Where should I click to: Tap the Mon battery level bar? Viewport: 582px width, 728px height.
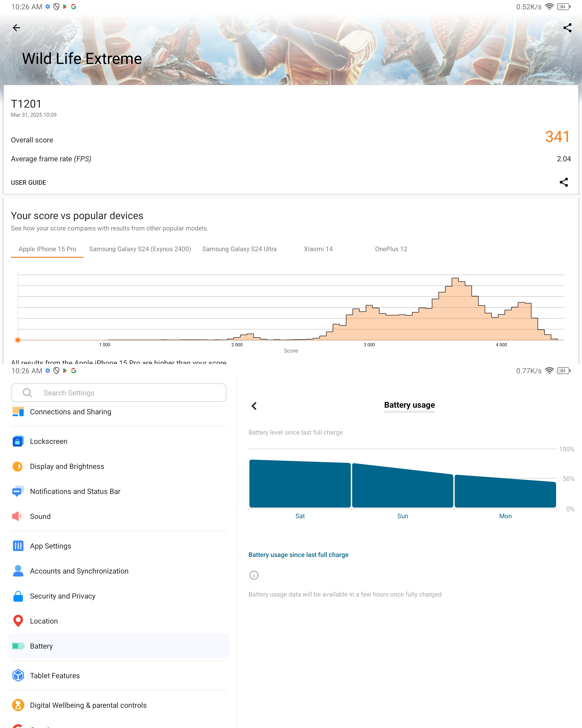[505, 491]
